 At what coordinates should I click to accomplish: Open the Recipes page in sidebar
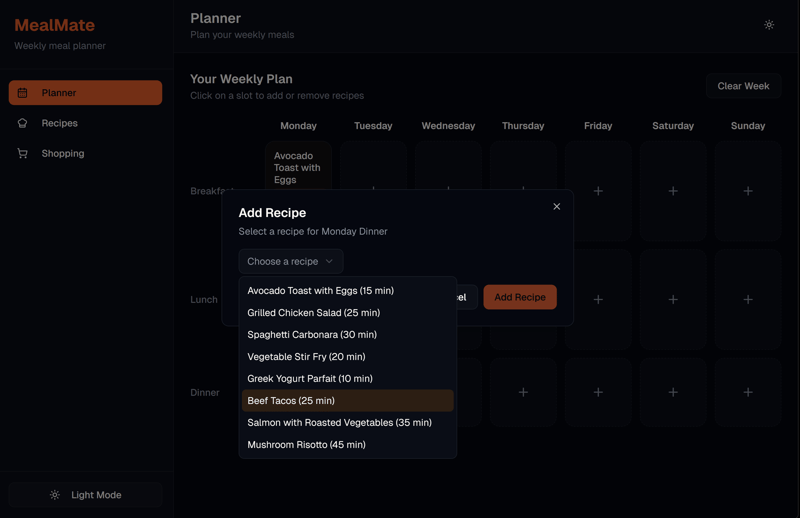click(60, 123)
